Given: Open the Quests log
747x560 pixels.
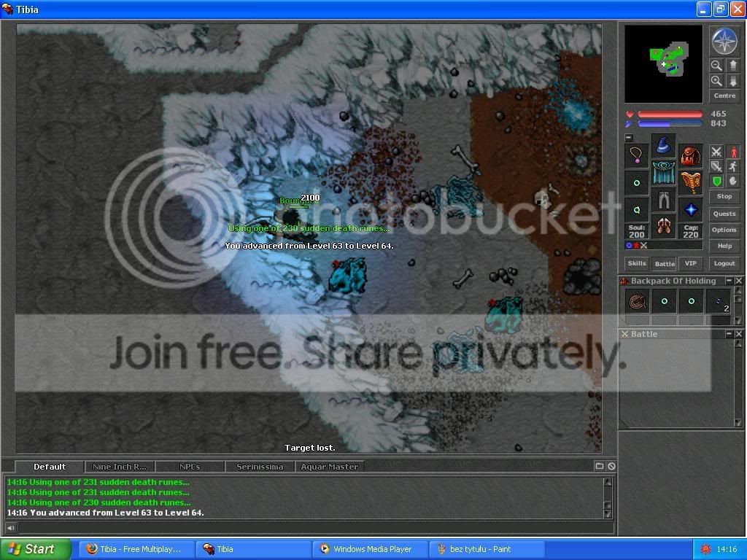Looking at the screenshot, I should pos(724,214).
